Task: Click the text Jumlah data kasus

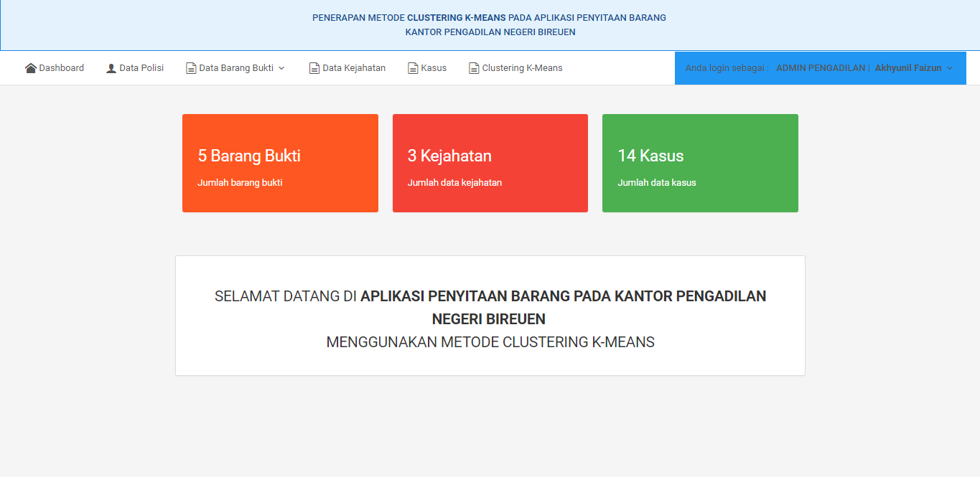Action: tap(657, 183)
